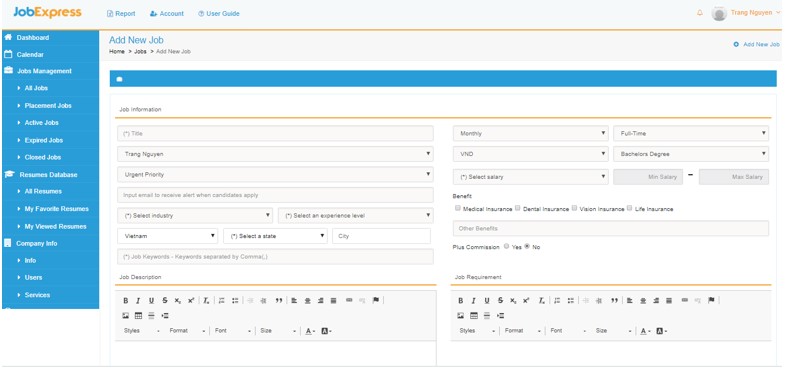Open Styles dropdown in Job Description editor
Image resolution: width=785 pixels, height=372 pixels.
click(x=142, y=331)
